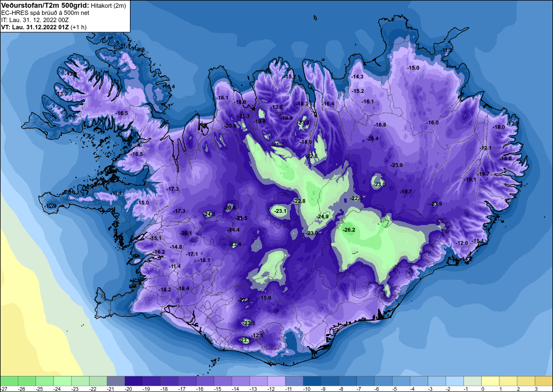This screenshot has width=553, height=392.
Task: Click the pale legend swatch labeled -1
Action: [473, 381]
